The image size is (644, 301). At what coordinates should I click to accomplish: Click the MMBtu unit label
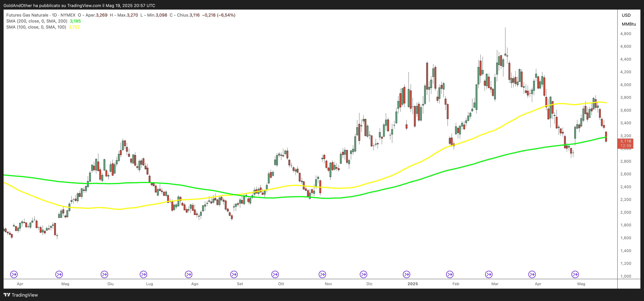coord(629,24)
